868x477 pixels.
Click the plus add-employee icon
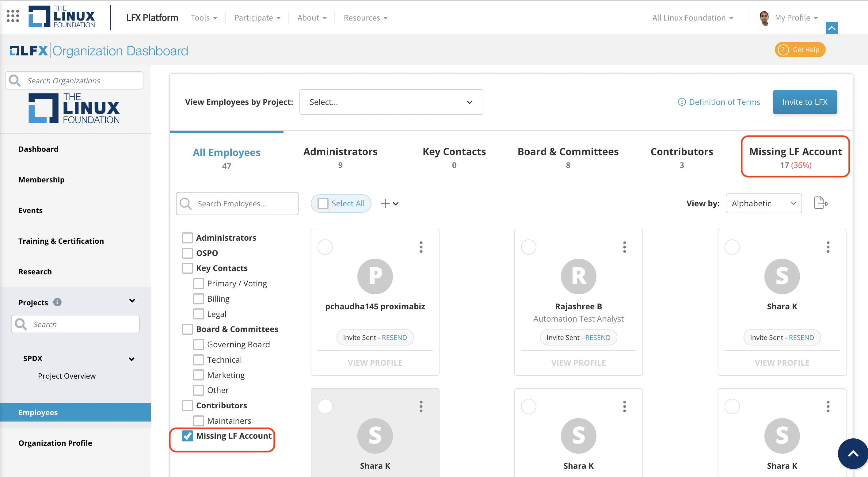click(385, 203)
